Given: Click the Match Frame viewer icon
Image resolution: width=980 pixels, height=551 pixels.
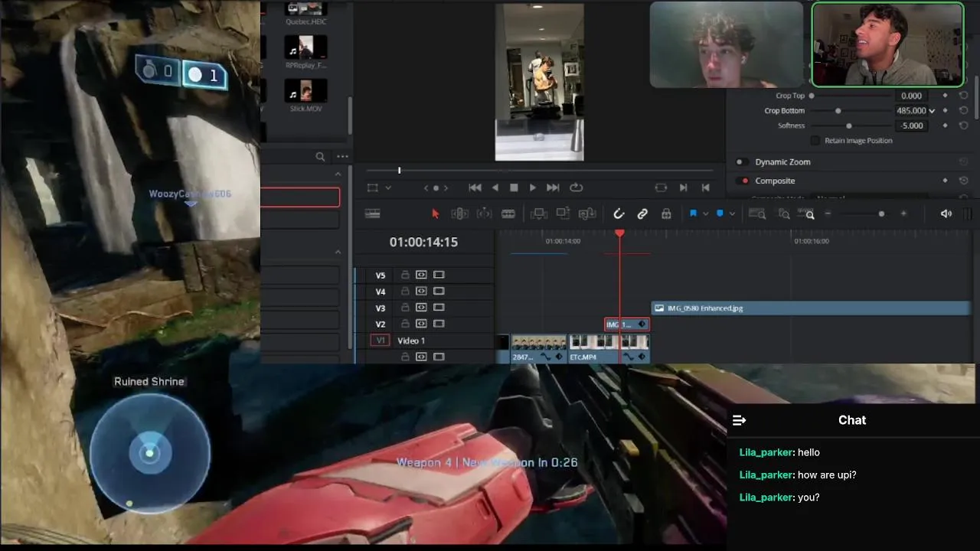Looking at the screenshot, I should click(661, 187).
